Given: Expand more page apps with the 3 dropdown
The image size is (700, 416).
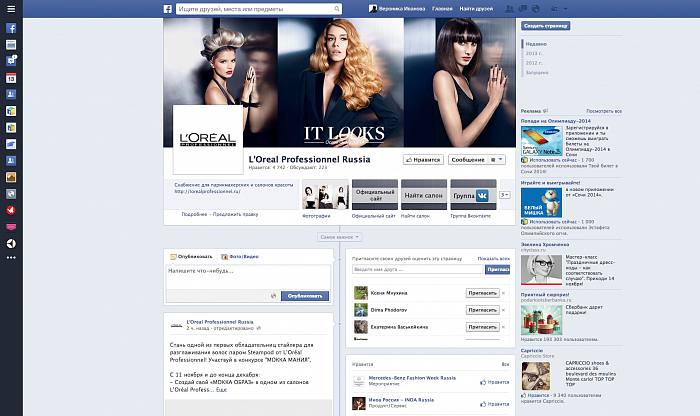Looking at the screenshot, I should tap(504, 195).
